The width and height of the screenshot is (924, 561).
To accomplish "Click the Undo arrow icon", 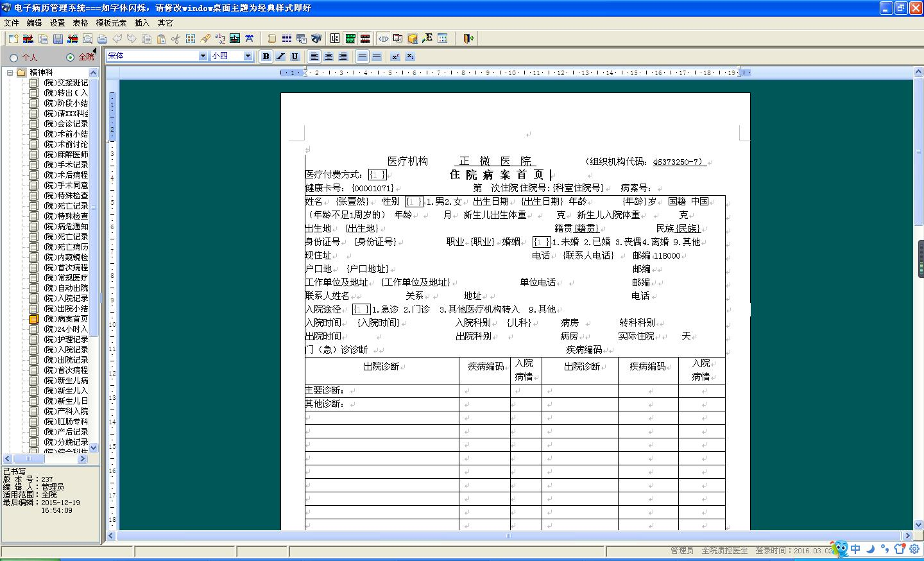I will tap(117, 39).
